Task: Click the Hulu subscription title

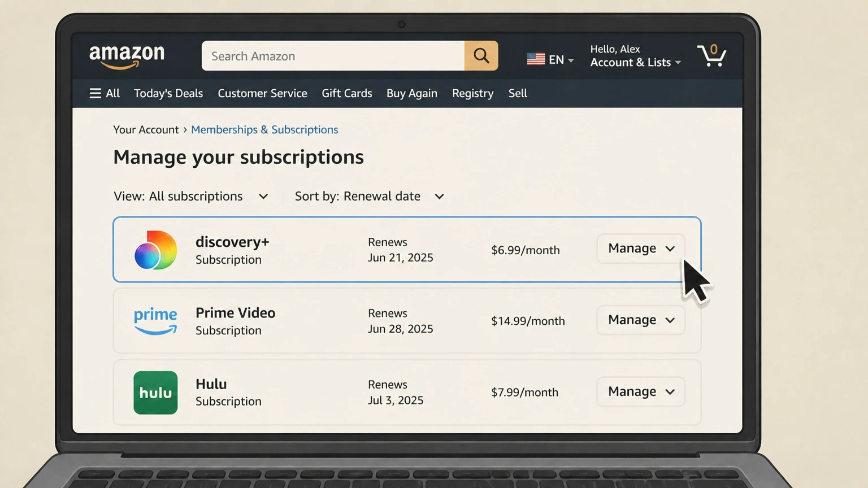Action: coord(211,384)
